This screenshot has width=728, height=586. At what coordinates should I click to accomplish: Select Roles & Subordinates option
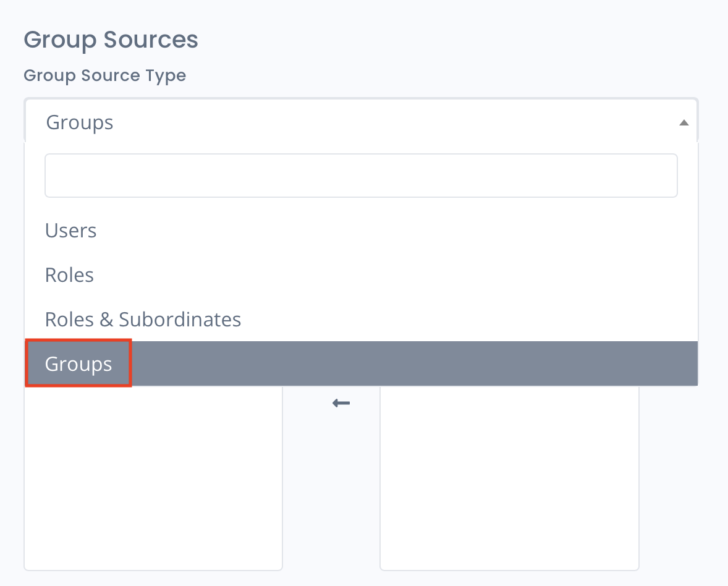point(361,320)
